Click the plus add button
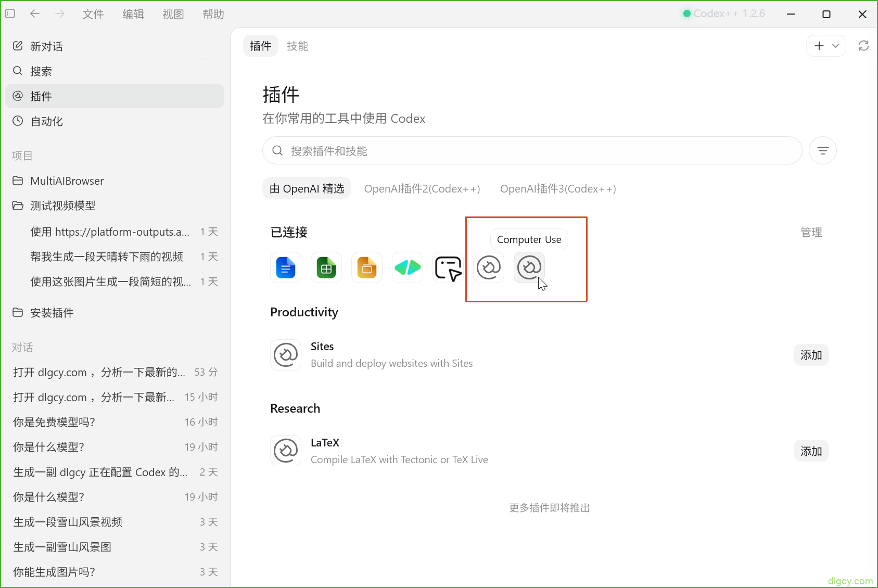Image resolution: width=878 pixels, height=588 pixels. (819, 46)
